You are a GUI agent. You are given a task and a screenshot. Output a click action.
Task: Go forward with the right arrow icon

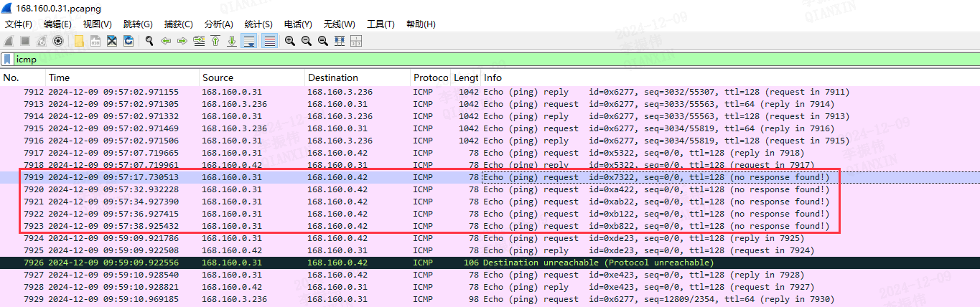coord(182,41)
